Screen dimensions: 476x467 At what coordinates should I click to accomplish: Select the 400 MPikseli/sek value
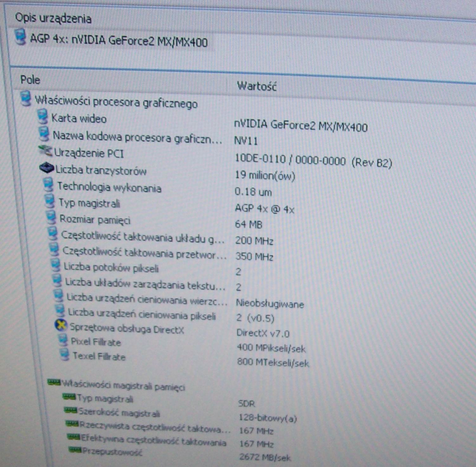(271, 348)
